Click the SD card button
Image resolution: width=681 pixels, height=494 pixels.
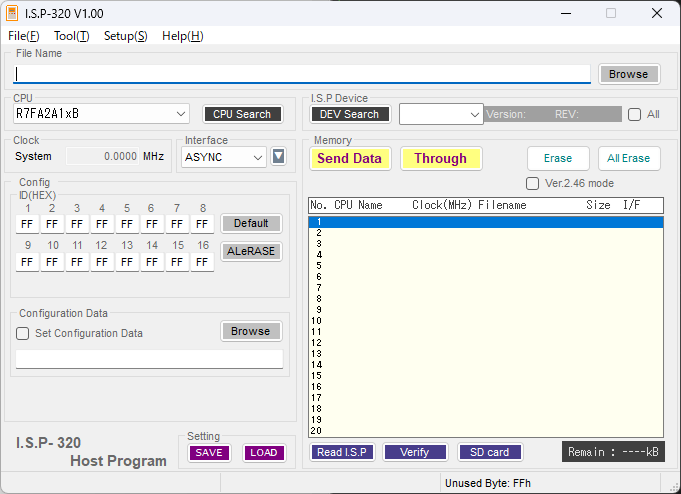click(x=490, y=452)
